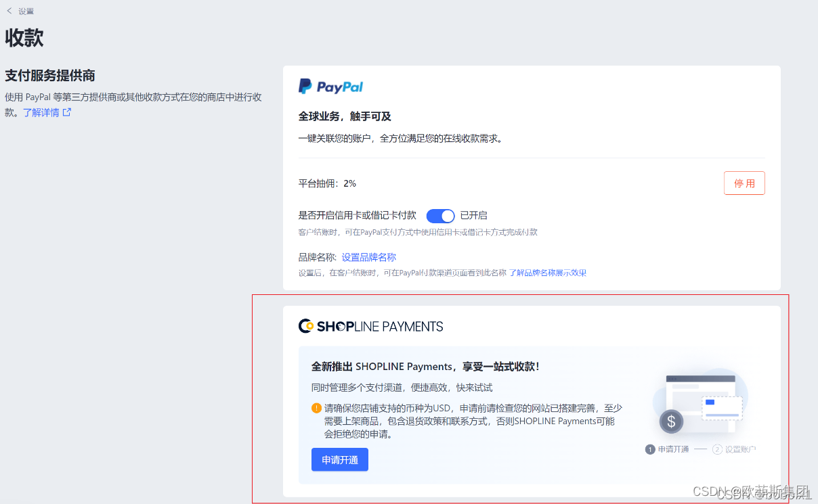
Task: Click the external-link icon beside 了解详情
Action: pyautogui.click(x=67, y=112)
